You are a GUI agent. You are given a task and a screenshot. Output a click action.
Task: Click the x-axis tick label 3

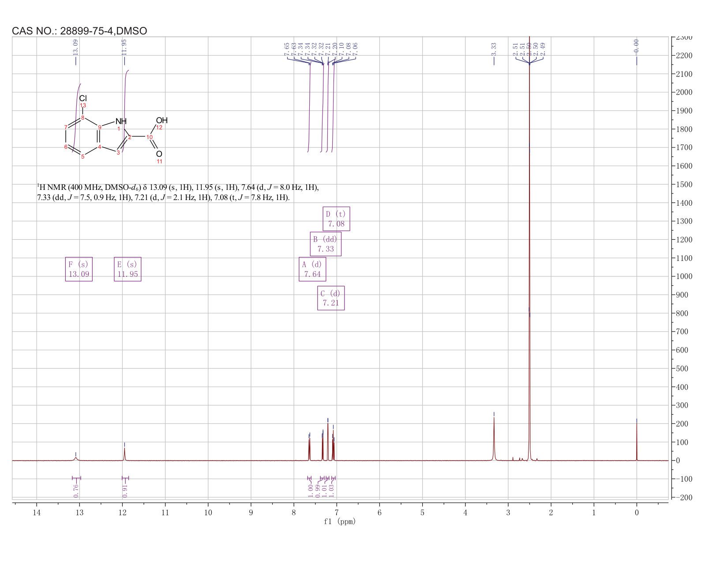coord(508,512)
